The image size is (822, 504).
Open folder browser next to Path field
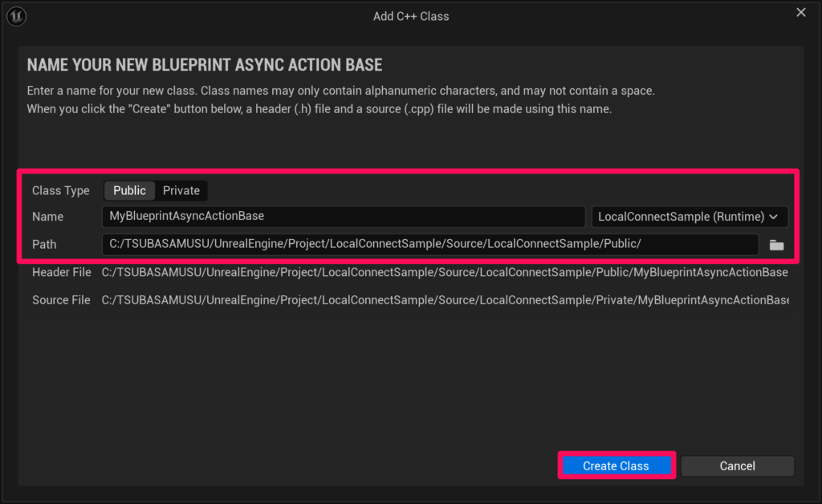pyautogui.click(x=776, y=245)
